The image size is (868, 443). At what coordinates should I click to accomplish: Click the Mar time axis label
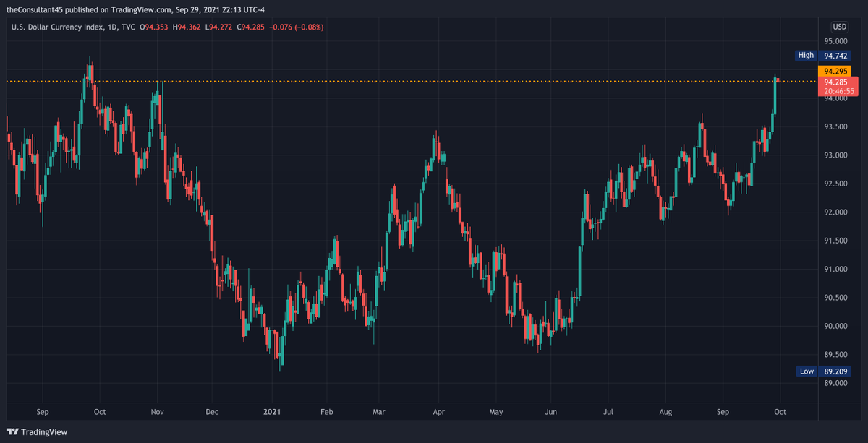point(380,411)
